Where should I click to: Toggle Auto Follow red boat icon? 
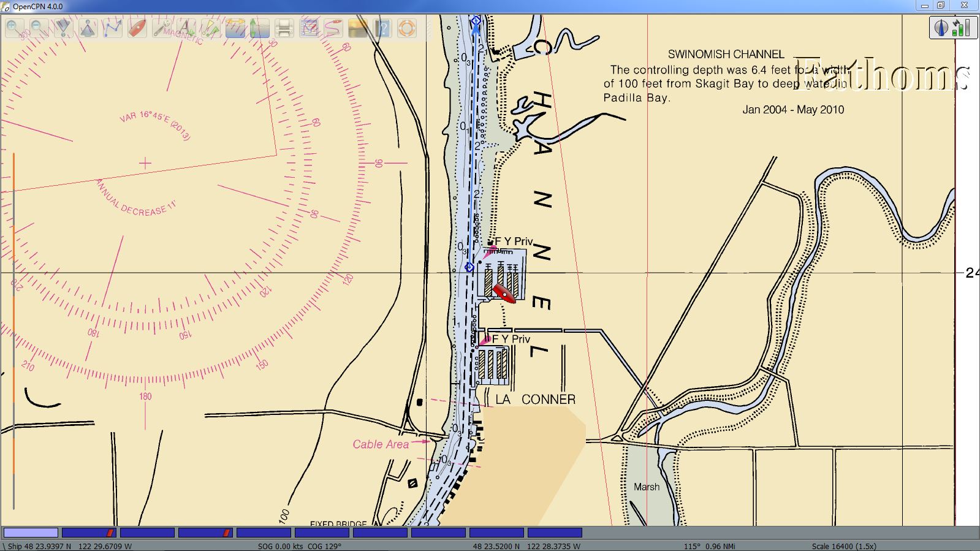coord(137,28)
